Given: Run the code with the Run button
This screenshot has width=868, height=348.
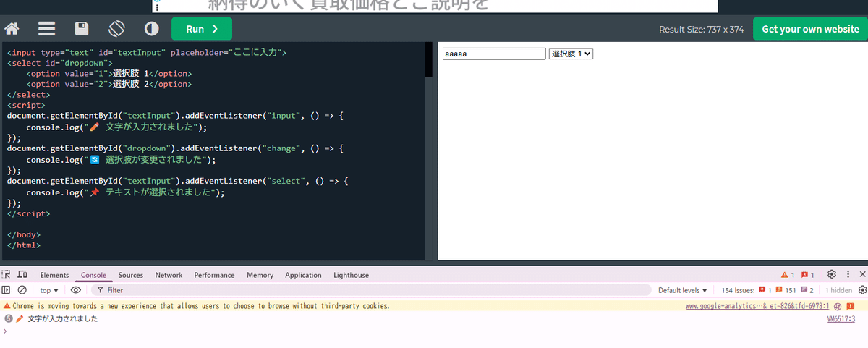Looking at the screenshot, I should coord(202,29).
